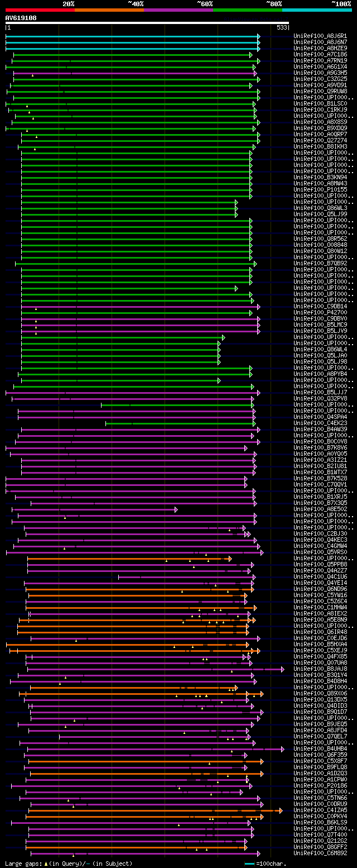Open hit UniRef100_P20186
The image size is (357, 868).
(320, 786)
